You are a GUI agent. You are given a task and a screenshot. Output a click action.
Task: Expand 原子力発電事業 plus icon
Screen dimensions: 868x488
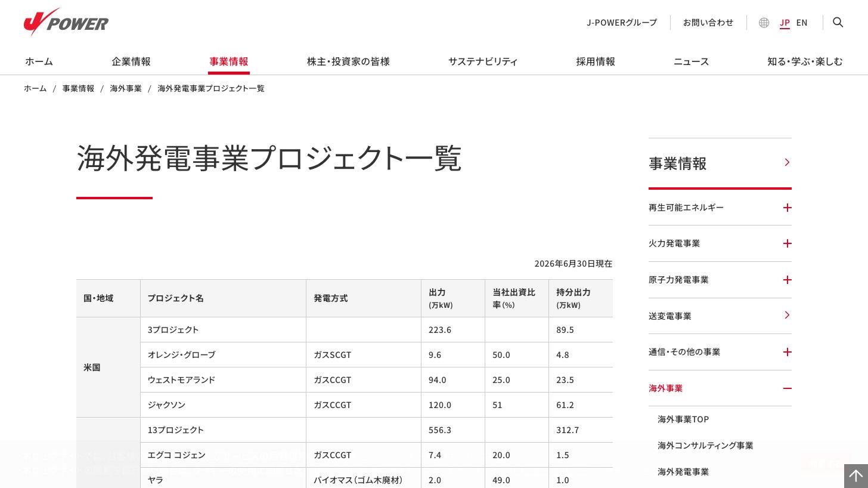point(787,280)
